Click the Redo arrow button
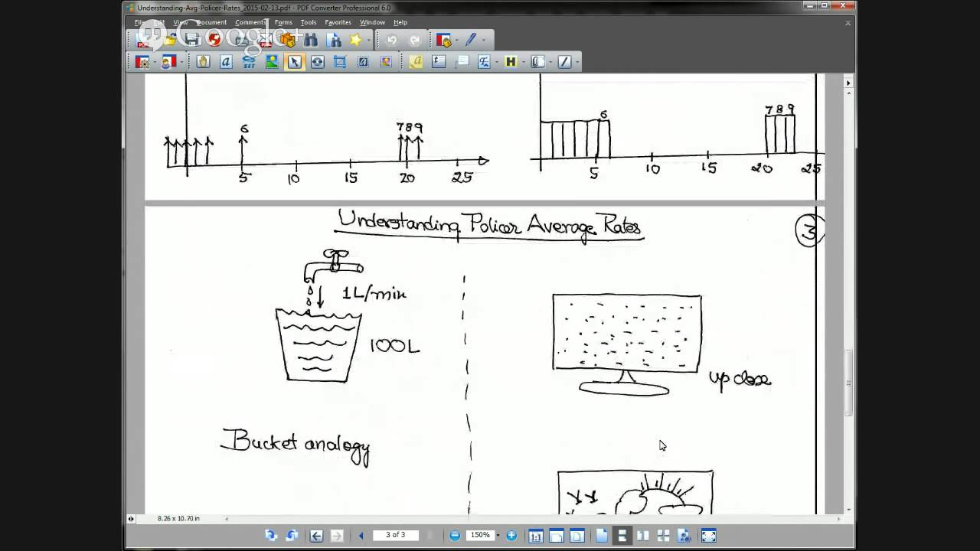This screenshot has height=551, width=980. 415,40
